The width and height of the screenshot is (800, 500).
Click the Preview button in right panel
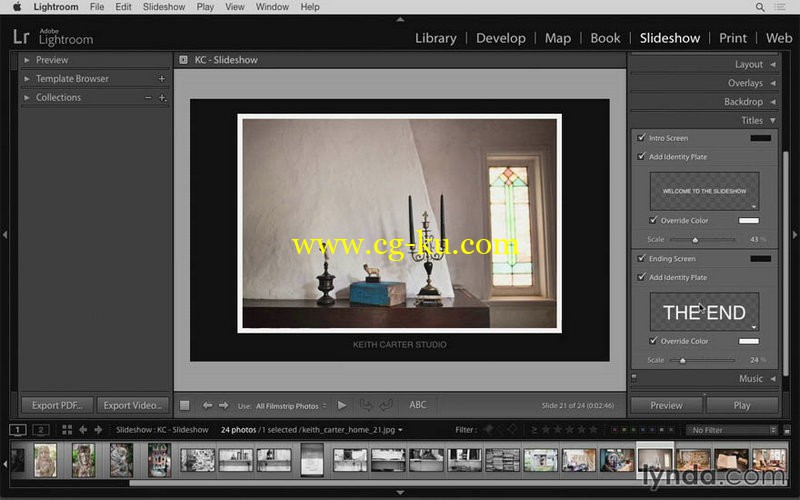666,405
